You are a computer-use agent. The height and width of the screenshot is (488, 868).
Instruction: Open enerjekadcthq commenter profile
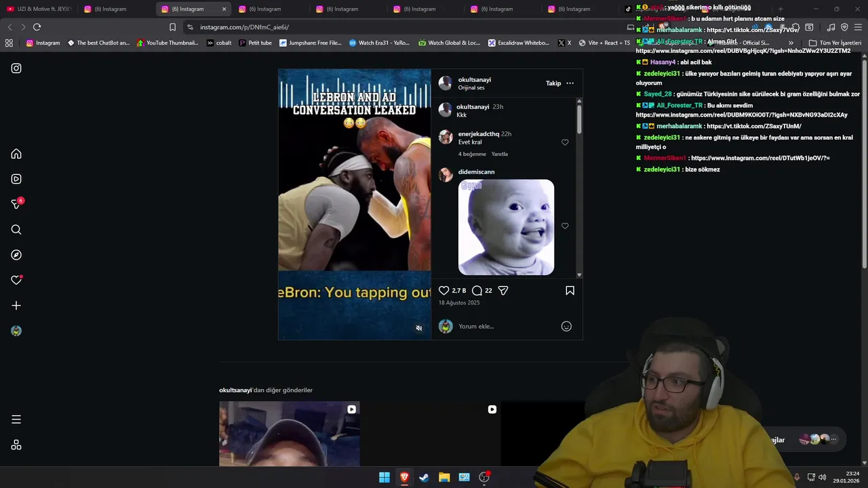(x=479, y=134)
